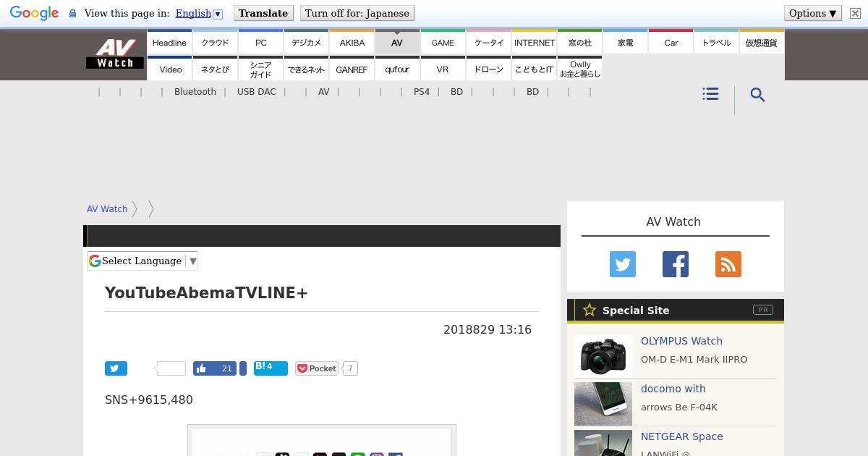Open the できるネット tab
868x456 pixels.
[306, 69]
